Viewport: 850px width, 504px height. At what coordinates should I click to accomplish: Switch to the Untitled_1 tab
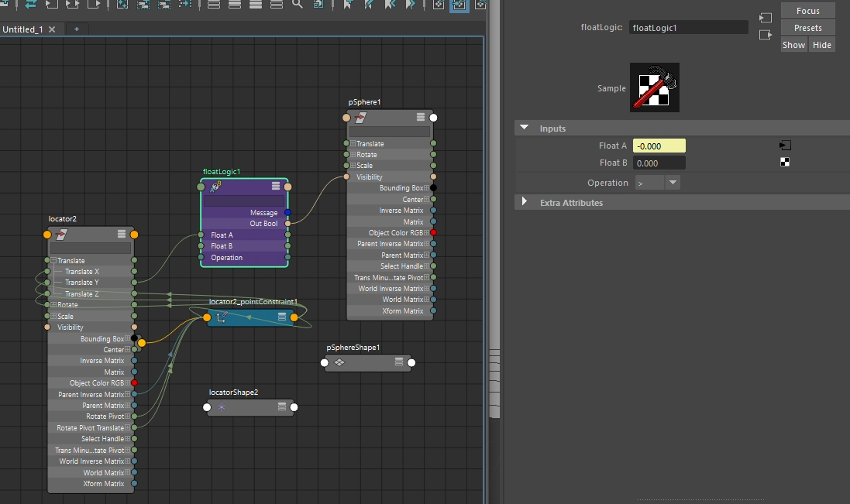[x=22, y=29]
